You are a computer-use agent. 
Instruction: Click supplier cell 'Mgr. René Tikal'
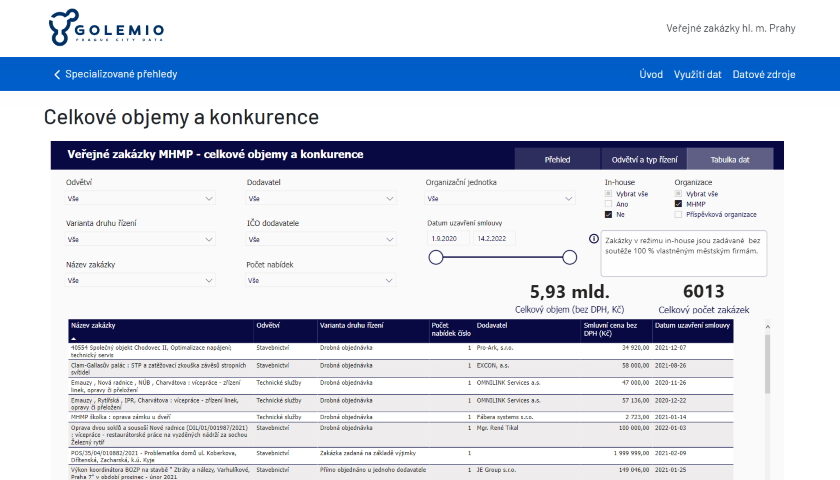click(x=497, y=428)
